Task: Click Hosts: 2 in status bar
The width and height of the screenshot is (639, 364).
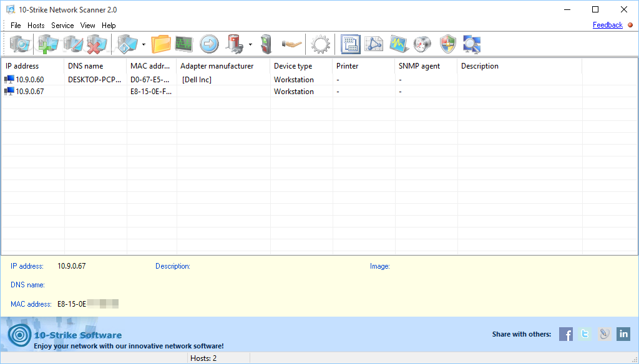Action: click(x=203, y=358)
